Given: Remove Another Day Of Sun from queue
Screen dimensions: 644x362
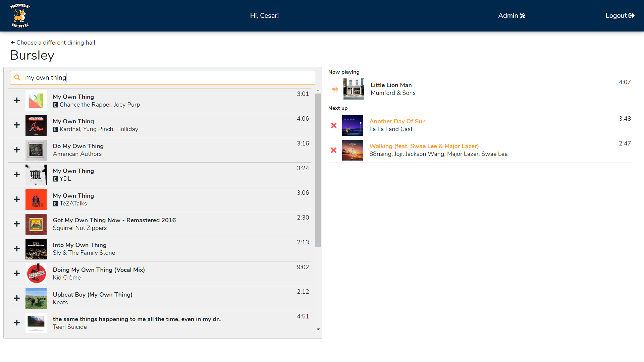Looking at the screenshot, I should pos(334,125).
